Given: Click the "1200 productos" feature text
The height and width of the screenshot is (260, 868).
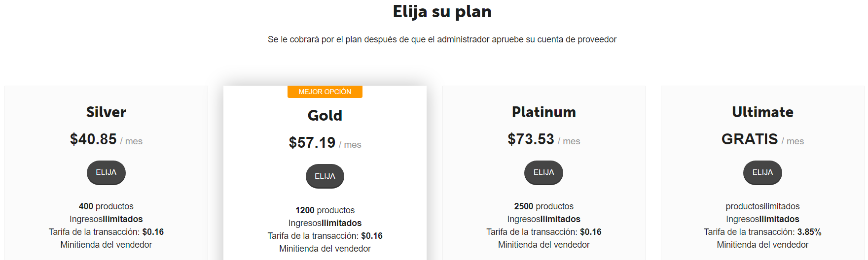Looking at the screenshot, I should [x=325, y=210].
